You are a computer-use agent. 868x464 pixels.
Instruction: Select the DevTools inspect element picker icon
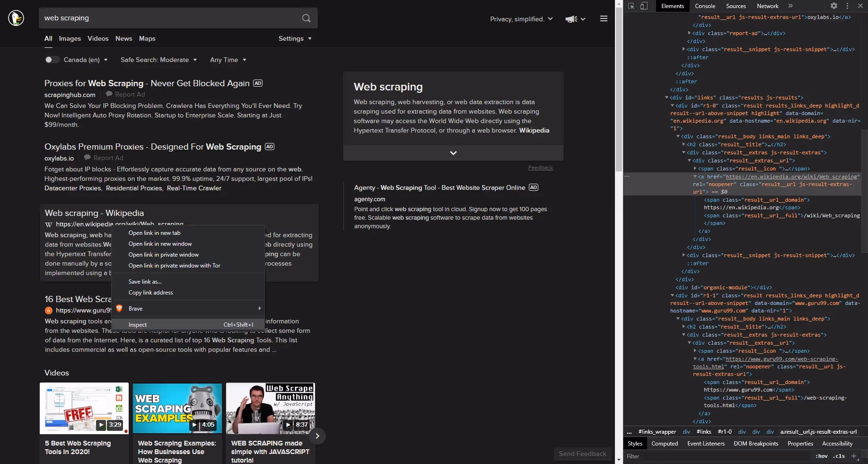pyautogui.click(x=631, y=6)
